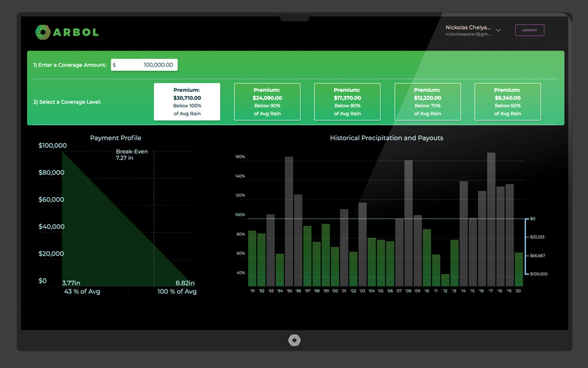This screenshot has height=368, width=588.
Task: Select the $17,370.00 premium Below 80% option
Action: click(348, 102)
